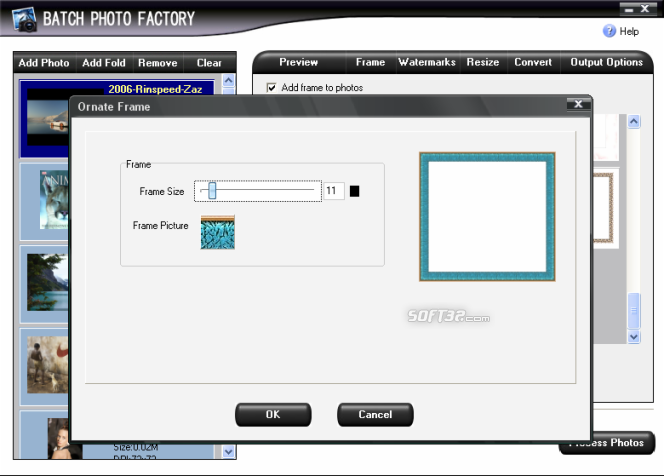This screenshot has height=476, width=664.
Task: Switch to the Frame tab
Action: click(x=371, y=62)
